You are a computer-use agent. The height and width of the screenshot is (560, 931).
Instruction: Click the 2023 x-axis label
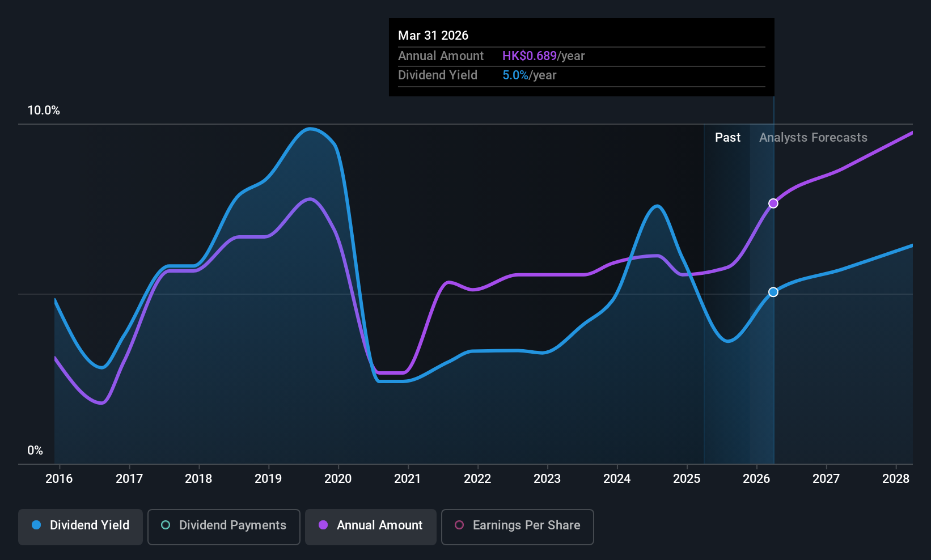point(547,478)
